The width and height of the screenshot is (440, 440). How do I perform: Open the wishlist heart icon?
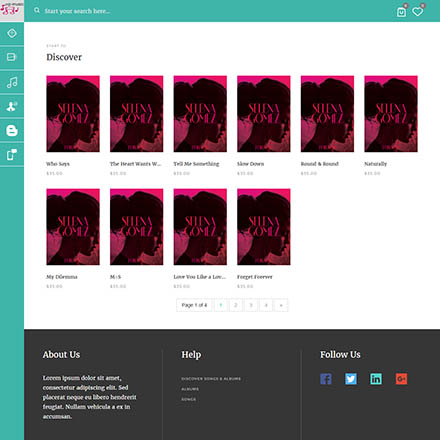417,12
